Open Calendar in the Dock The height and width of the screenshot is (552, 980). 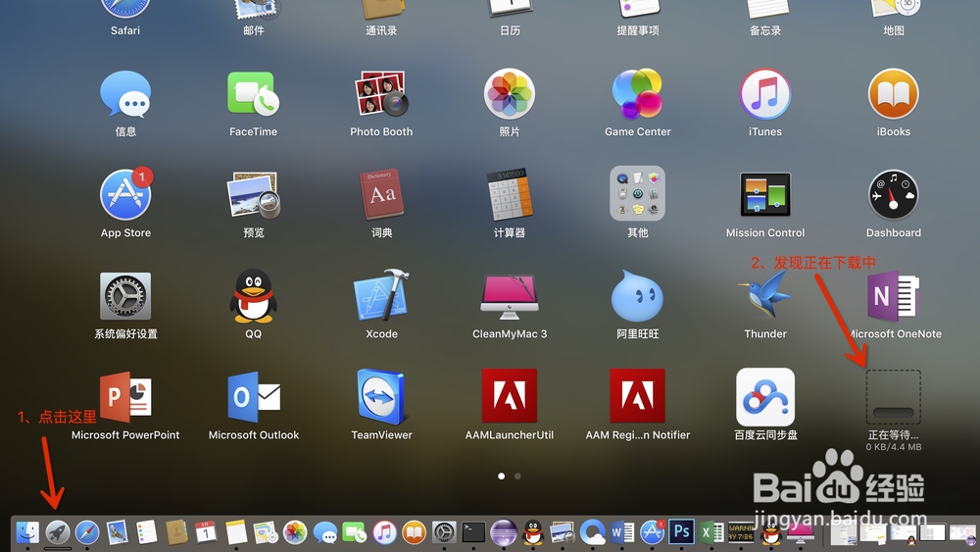[x=206, y=532]
